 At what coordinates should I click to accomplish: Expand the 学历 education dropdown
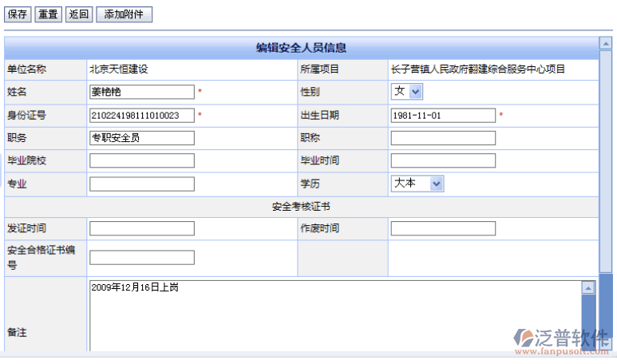417,184
